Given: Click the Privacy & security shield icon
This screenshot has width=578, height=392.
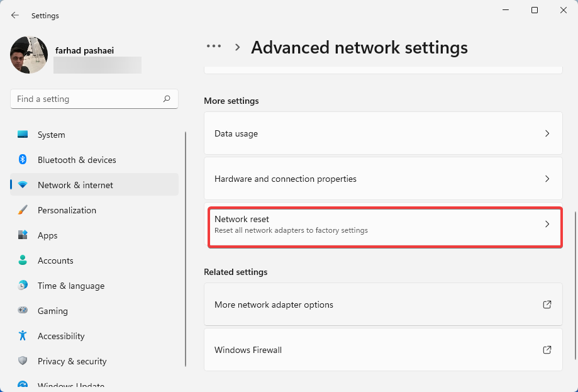Looking at the screenshot, I should point(23,361).
